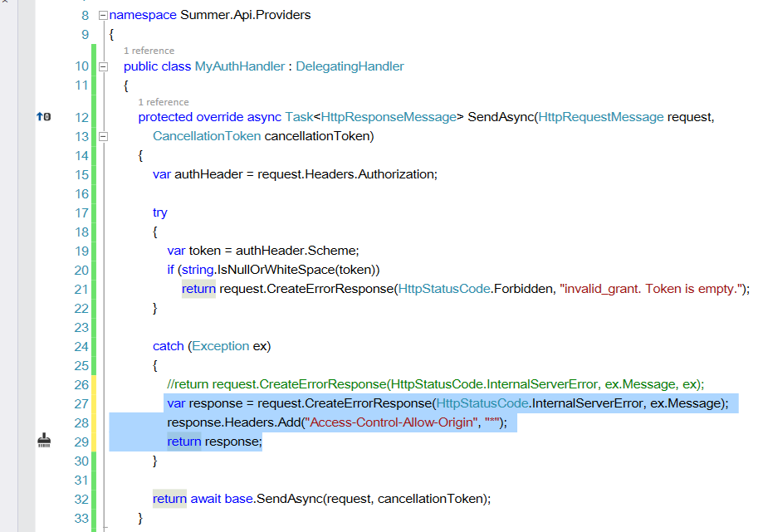Open the '1 reference' CodeLens above SendAsync method

point(164,102)
